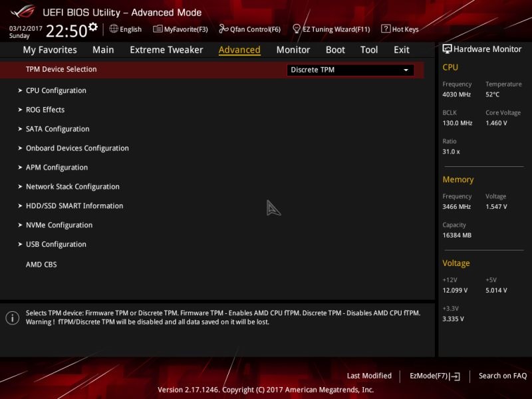
Task: Click the EzMode exit arrow icon
Action: pyautogui.click(x=455, y=376)
